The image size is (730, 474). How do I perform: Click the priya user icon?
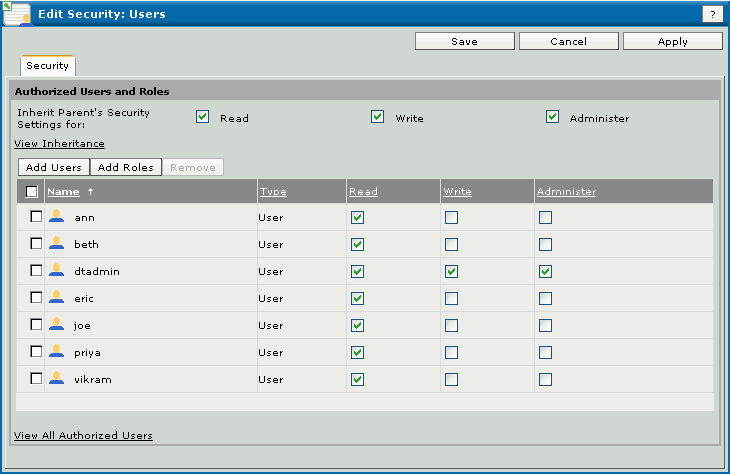point(57,352)
